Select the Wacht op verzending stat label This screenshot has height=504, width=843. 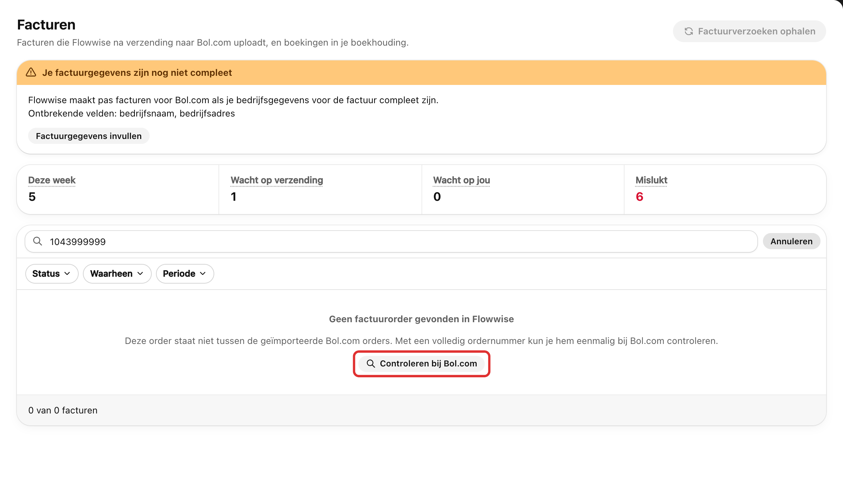277,180
